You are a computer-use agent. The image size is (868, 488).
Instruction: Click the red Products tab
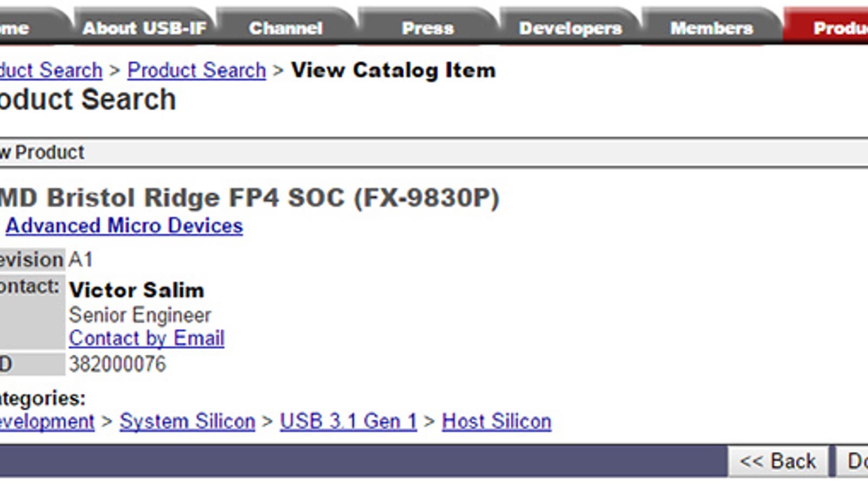pos(838,28)
